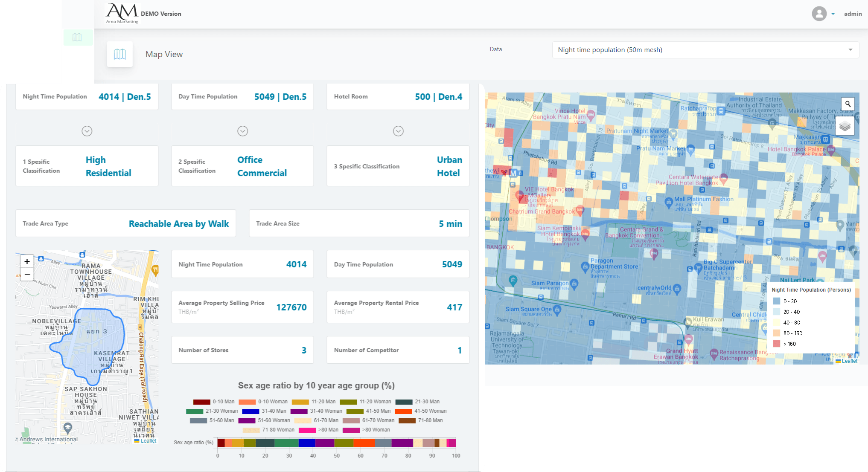868x472 pixels.
Task: Expand details under Night Time Population card
Action: (87, 131)
